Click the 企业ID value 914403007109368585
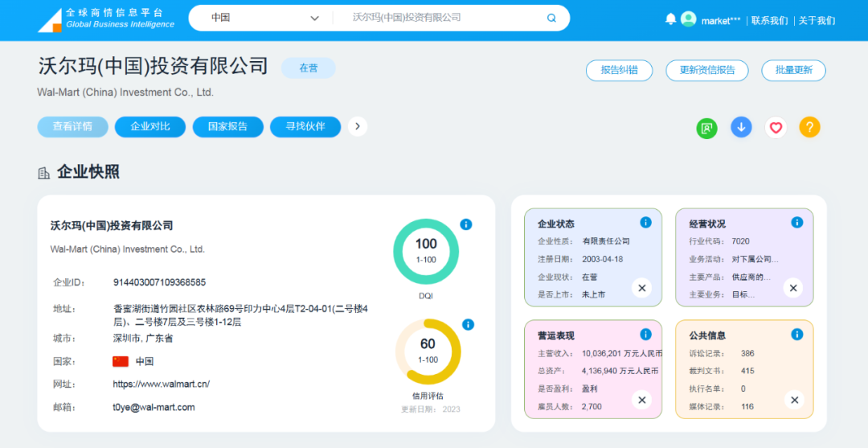The height and width of the screenshot is (448, 868). pyautogui.click(x=159, y=282)
